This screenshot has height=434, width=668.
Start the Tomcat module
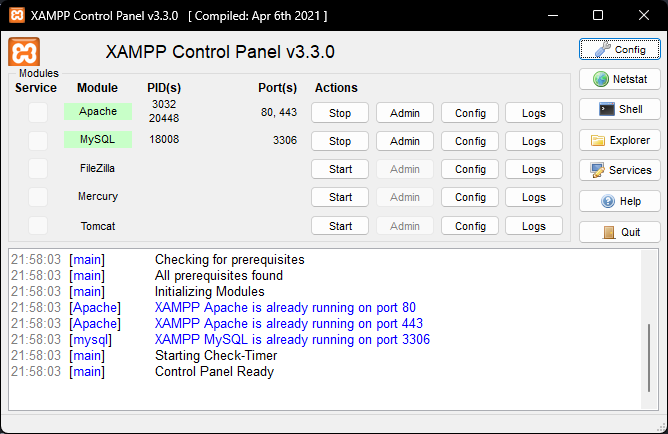click(x=340, y=226)
